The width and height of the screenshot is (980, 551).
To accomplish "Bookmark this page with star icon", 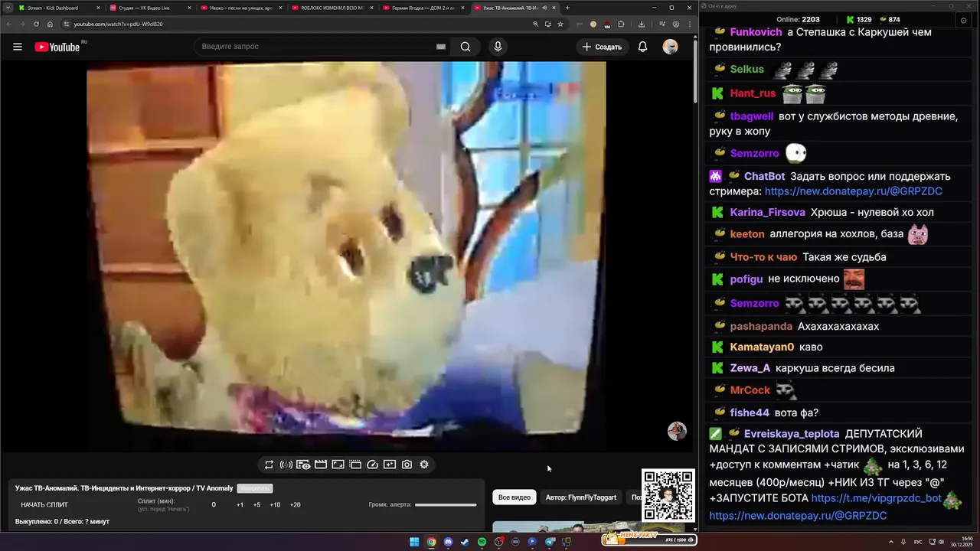I will 560,24.
